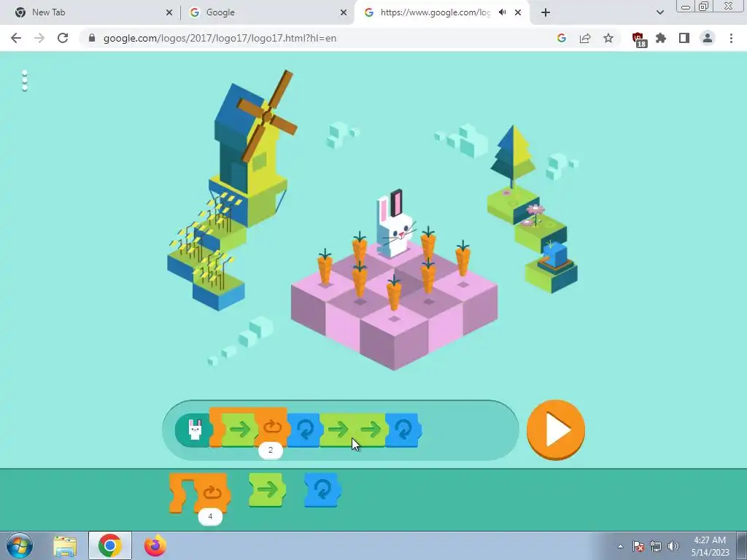Go forward in browser history
747x560 pixels.
[x=39, y=38]
